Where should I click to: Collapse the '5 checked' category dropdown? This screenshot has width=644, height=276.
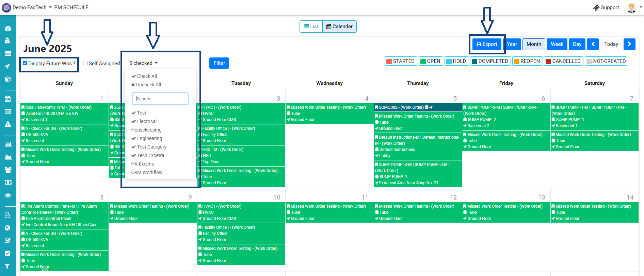click(x=143, y=63)
